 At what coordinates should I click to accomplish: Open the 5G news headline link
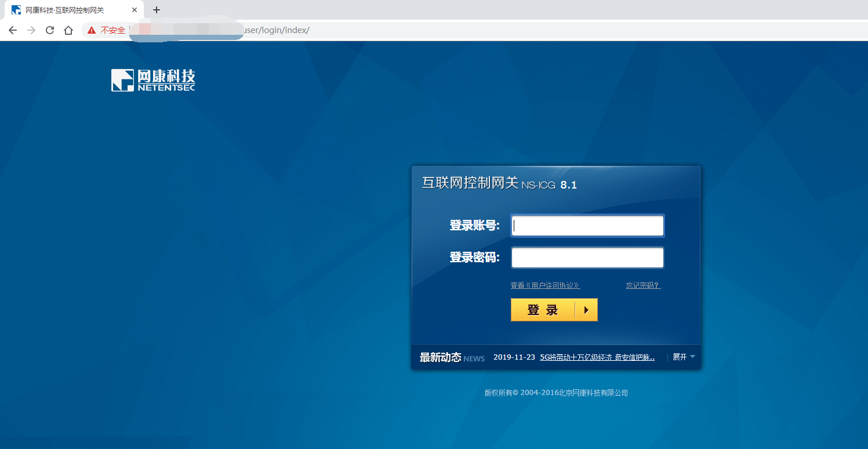coord(597,357)
